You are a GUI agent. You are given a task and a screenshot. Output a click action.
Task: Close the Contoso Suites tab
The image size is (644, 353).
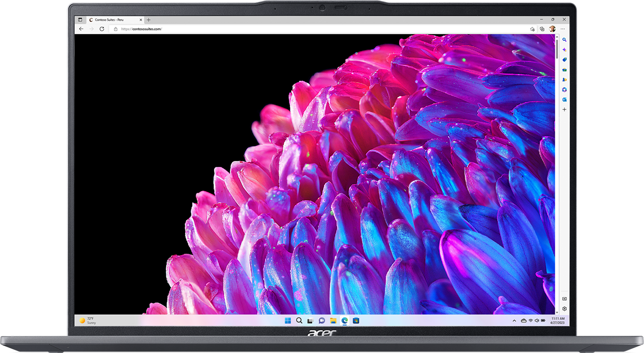[141, 20]
